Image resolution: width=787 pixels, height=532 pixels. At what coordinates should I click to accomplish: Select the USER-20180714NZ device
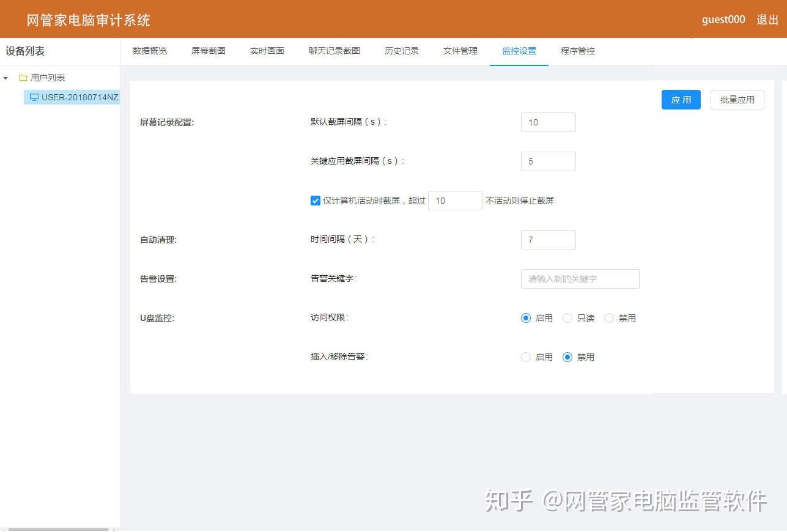[72, 97]
